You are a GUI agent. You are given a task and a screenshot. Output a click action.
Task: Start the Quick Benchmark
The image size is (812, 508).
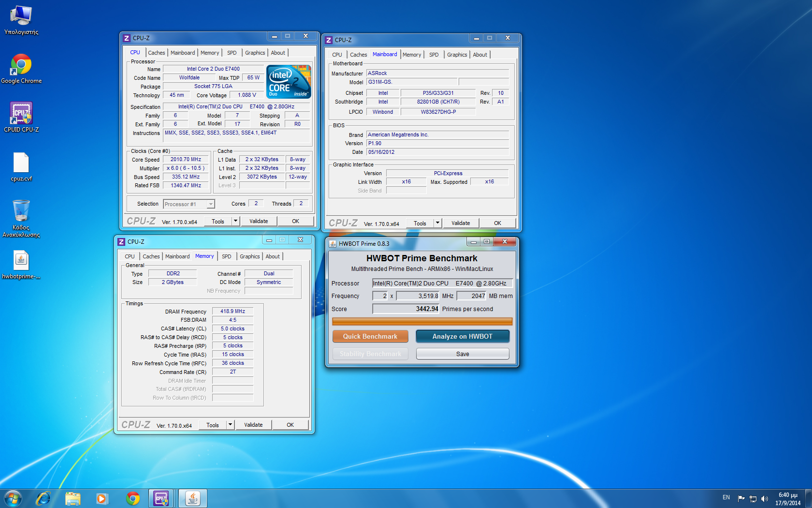(370, 336)
